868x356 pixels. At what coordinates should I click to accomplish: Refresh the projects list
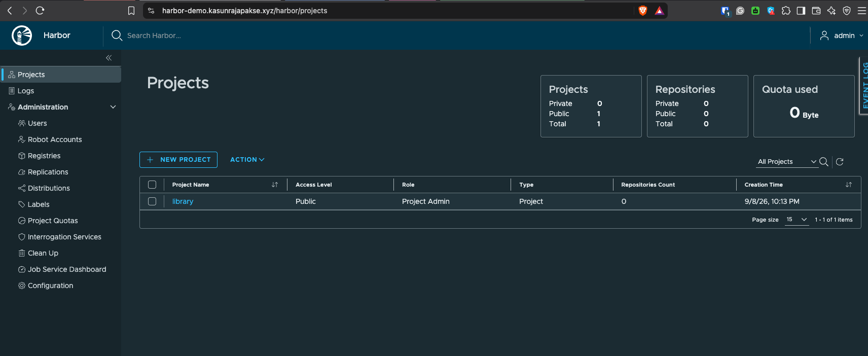coord(840,162)
